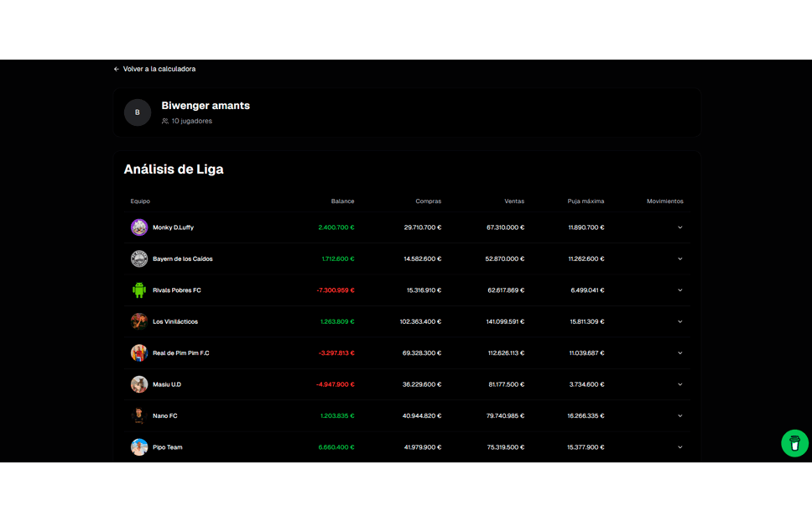The height and width of the screenshot is (522, 812).
Task: Open the Nano FC movements chevron
Action: click(x=679, y=416)
